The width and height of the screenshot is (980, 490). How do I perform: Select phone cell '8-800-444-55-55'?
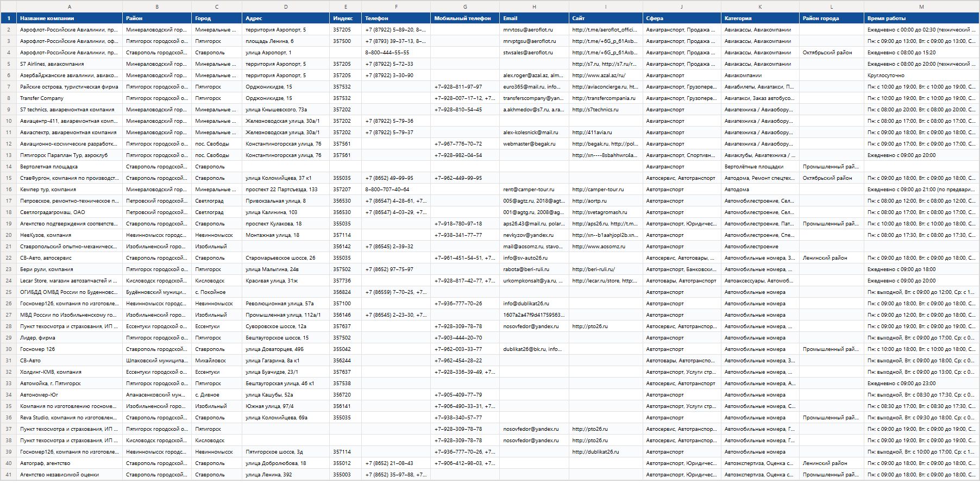pyautogui.click(x=396, y=53)
